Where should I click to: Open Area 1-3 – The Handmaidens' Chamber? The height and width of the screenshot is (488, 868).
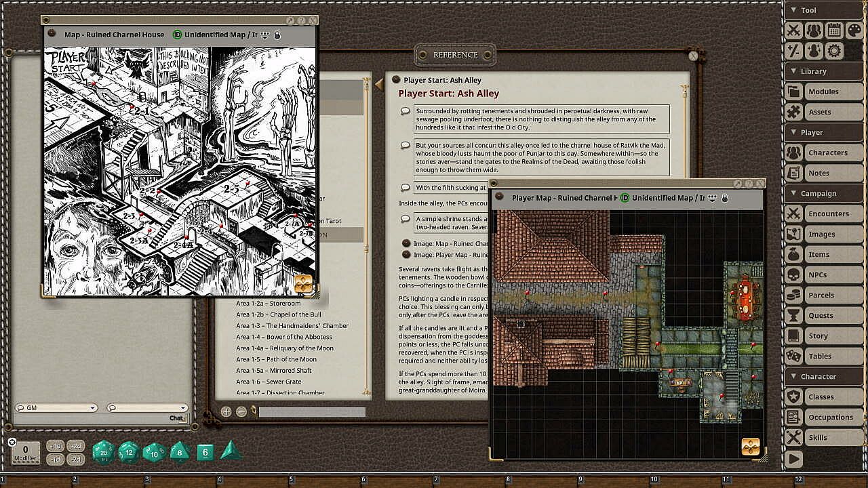point(292,326)
